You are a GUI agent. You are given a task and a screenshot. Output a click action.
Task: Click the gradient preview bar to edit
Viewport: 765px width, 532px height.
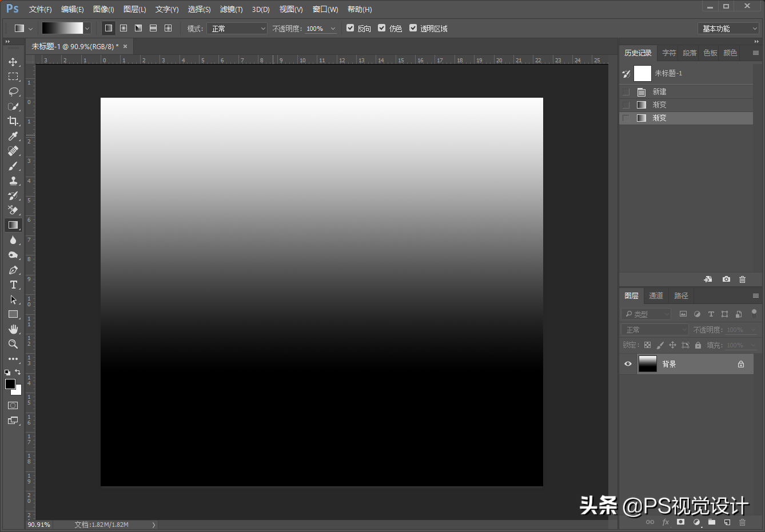(x=62, y=28)
